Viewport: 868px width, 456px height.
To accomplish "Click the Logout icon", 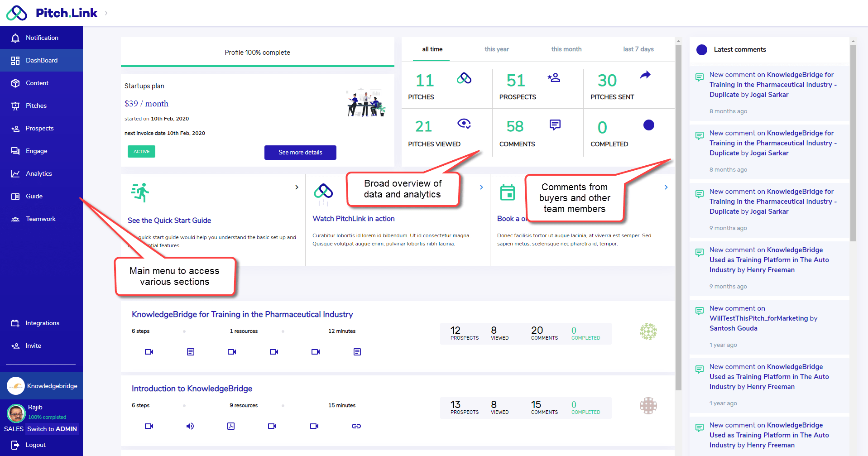I will tap(15, 445).
